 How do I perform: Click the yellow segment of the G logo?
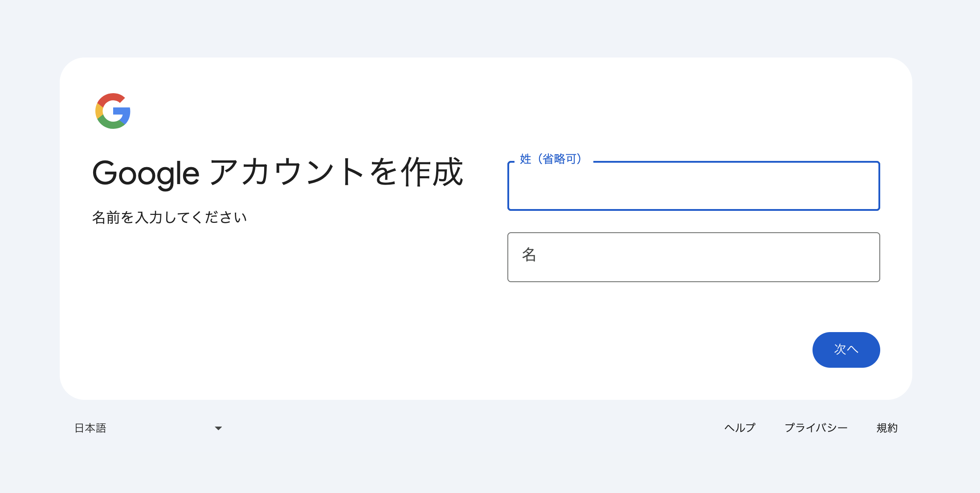point(99,111)
